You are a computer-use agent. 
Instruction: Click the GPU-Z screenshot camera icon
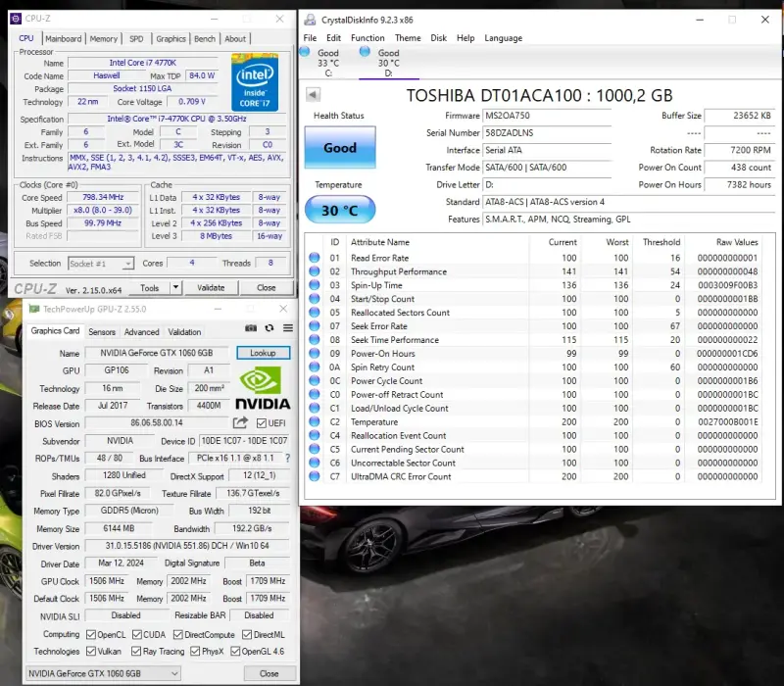(x=251, y=328)
